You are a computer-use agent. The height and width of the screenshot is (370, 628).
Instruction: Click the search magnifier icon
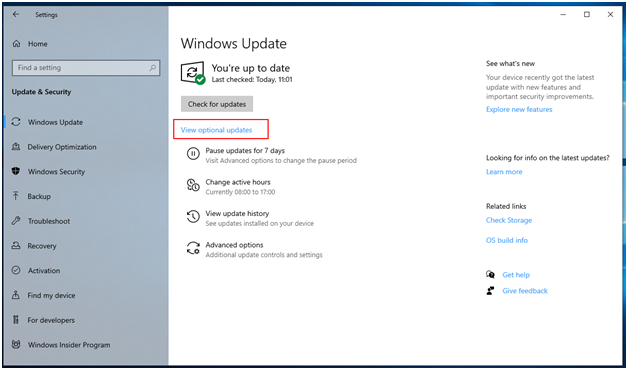(153, 68)
